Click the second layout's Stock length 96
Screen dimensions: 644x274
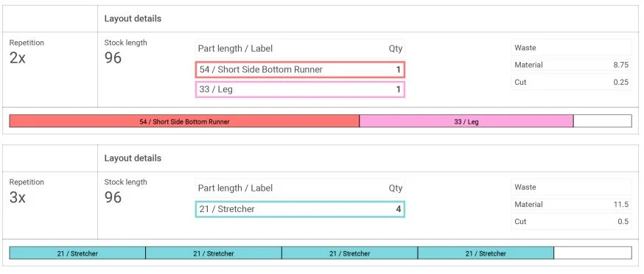[113, 197]
